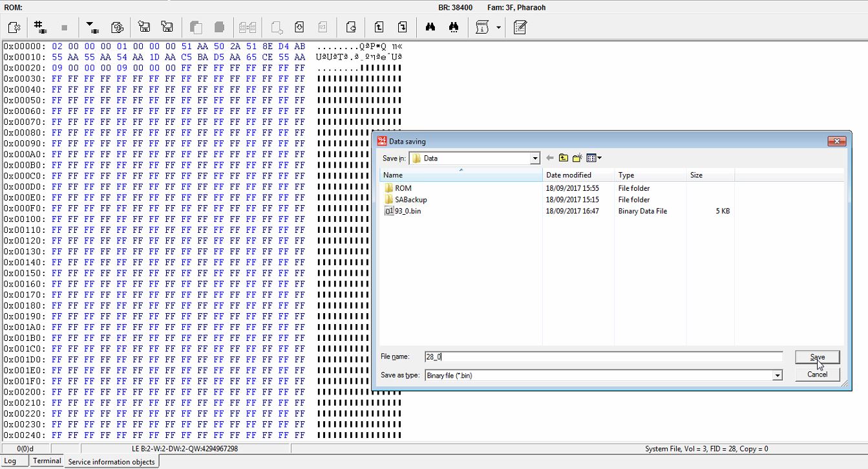Sort by the Type column header
This screenshot has height=469, width=868.
[x=650, y=175]
